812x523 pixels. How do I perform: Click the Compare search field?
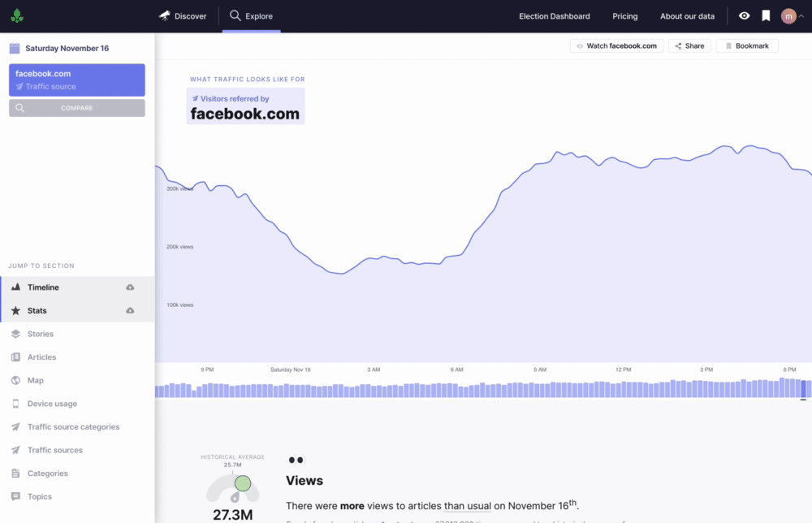(76, 107)
